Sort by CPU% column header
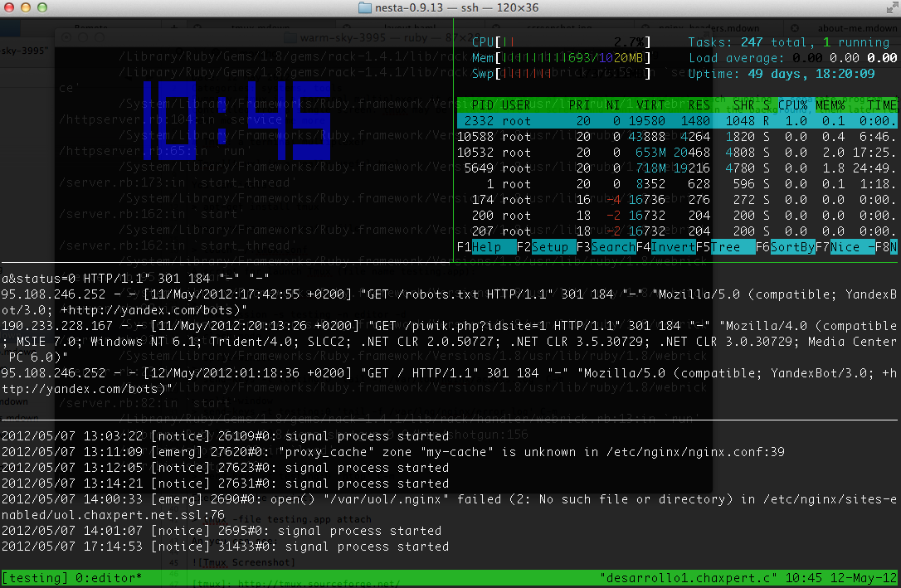 [792, 105]
